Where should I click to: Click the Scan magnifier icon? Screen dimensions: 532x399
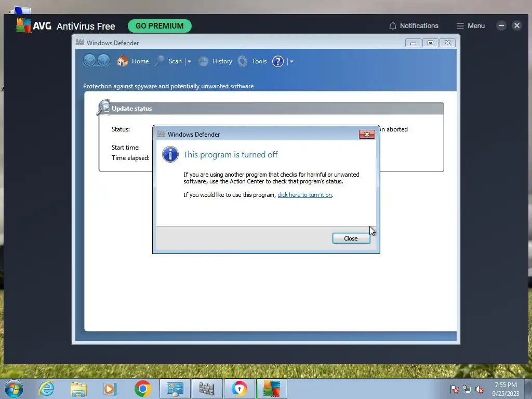click(x=159, y=61)
